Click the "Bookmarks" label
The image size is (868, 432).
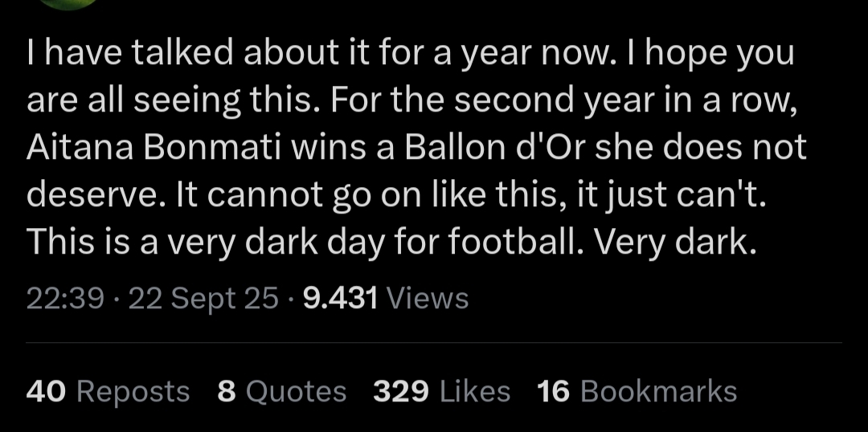(658, 391)
